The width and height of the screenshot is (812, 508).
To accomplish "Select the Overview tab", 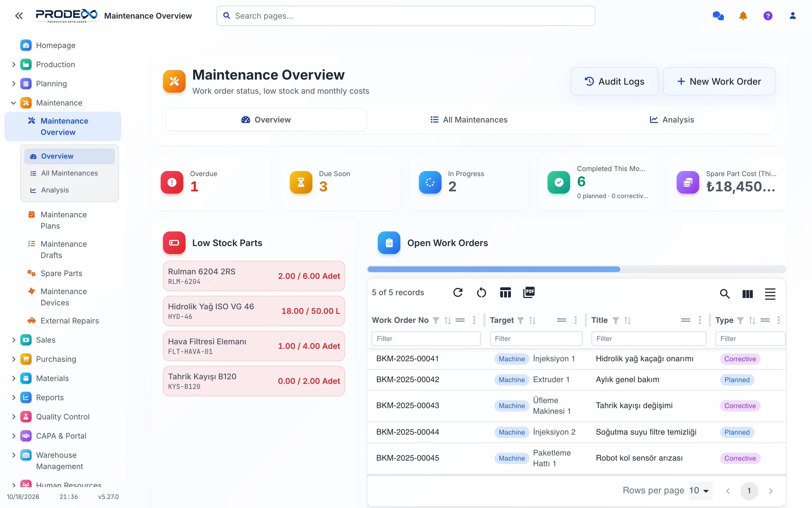I will click(x=266, y=120).
